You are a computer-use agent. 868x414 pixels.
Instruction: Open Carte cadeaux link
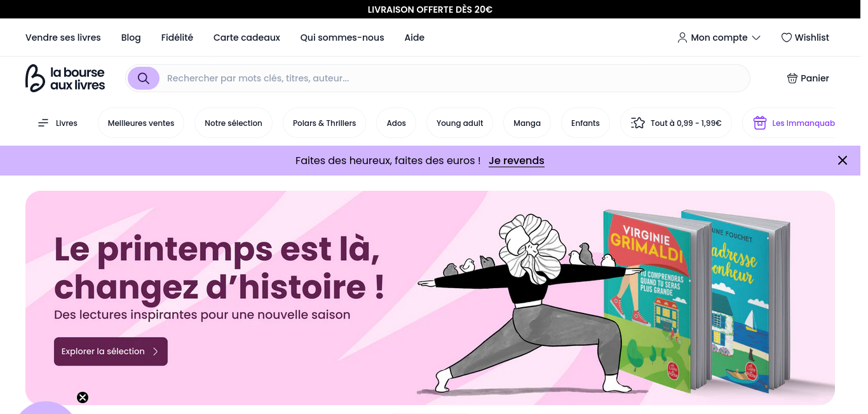pyautogui.click(x=247, y=38)
